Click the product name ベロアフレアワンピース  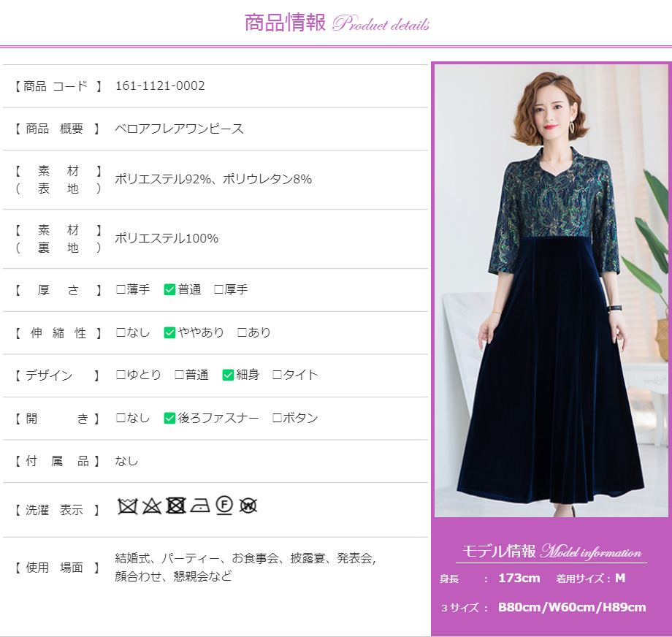click(179, 129)
